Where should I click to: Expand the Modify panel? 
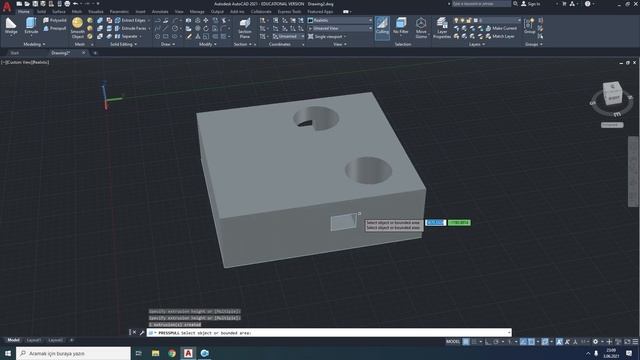(x=207, y=44)
